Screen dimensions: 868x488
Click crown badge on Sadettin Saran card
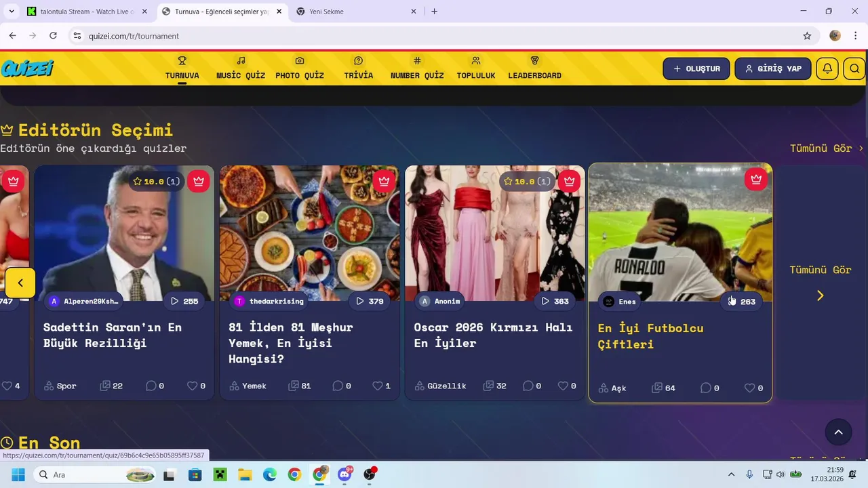(199, 181)
